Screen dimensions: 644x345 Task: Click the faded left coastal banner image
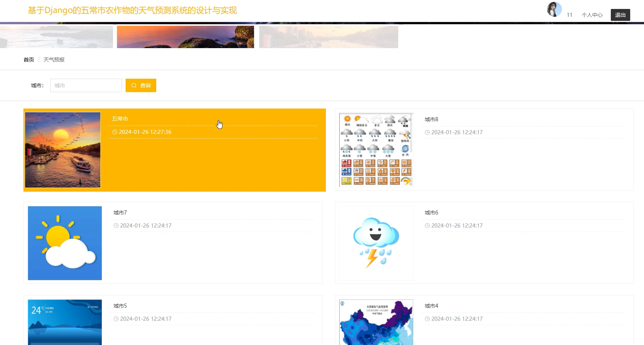pos(56,37)
